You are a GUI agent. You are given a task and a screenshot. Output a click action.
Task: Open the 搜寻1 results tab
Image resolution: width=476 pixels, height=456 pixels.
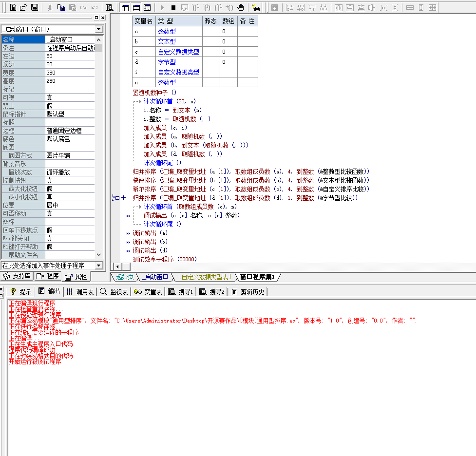pos(181,292)
